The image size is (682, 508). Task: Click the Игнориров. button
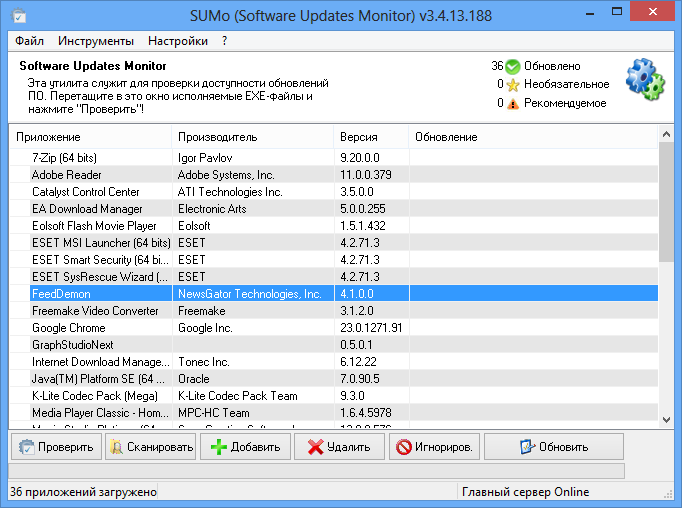click(434, 447)
